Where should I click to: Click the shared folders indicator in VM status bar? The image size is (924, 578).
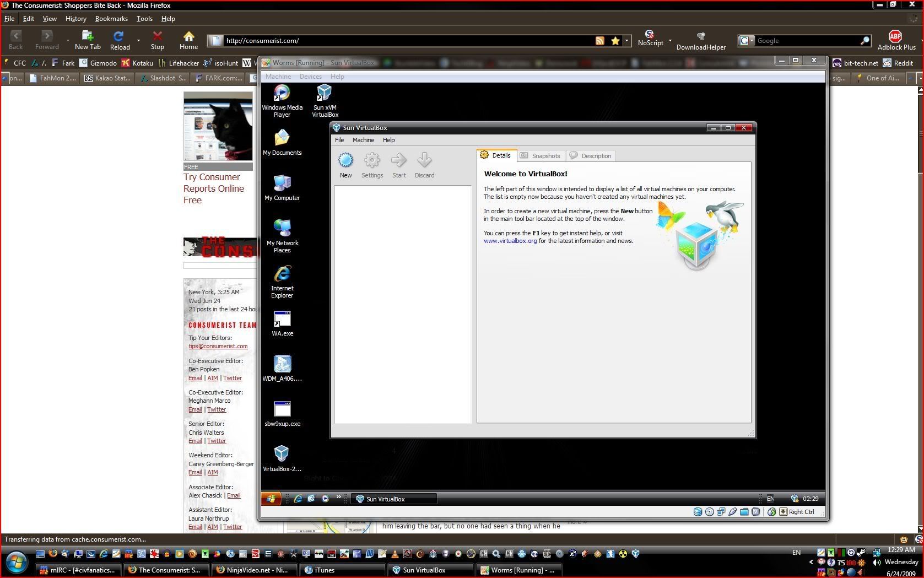coord(744,512)
